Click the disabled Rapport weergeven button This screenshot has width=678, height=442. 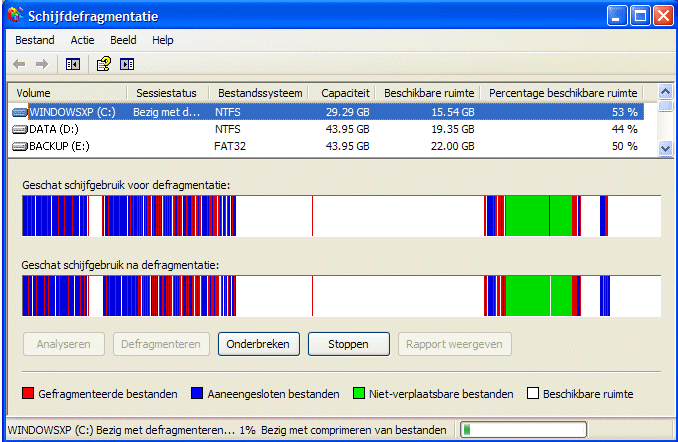point(454,344)
